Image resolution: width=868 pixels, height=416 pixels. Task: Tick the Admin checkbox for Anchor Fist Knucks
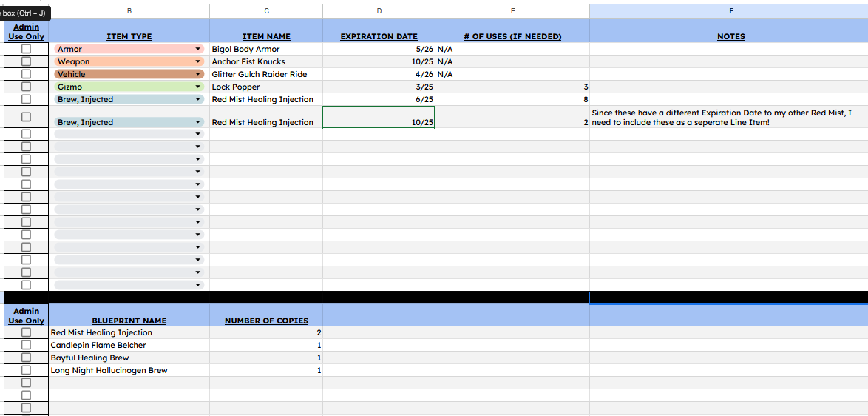(26, 61)
